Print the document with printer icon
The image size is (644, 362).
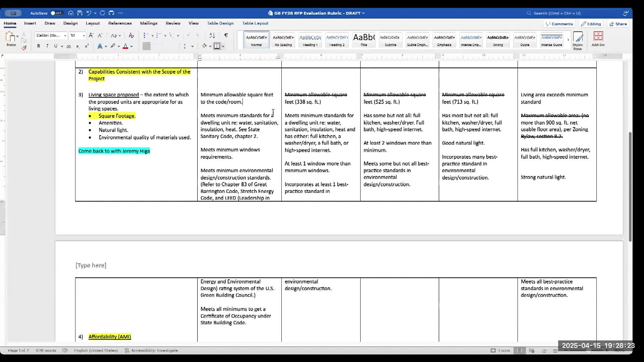click(x=111, y=13)
